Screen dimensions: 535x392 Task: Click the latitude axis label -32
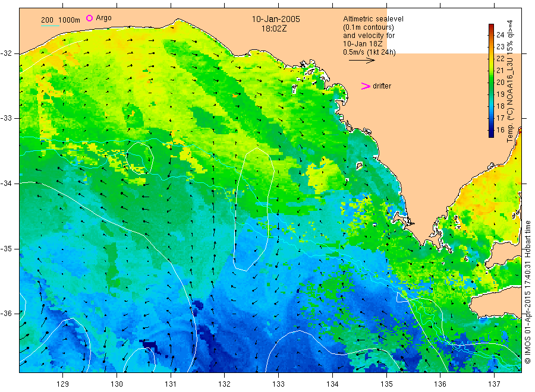coord(6,53)
